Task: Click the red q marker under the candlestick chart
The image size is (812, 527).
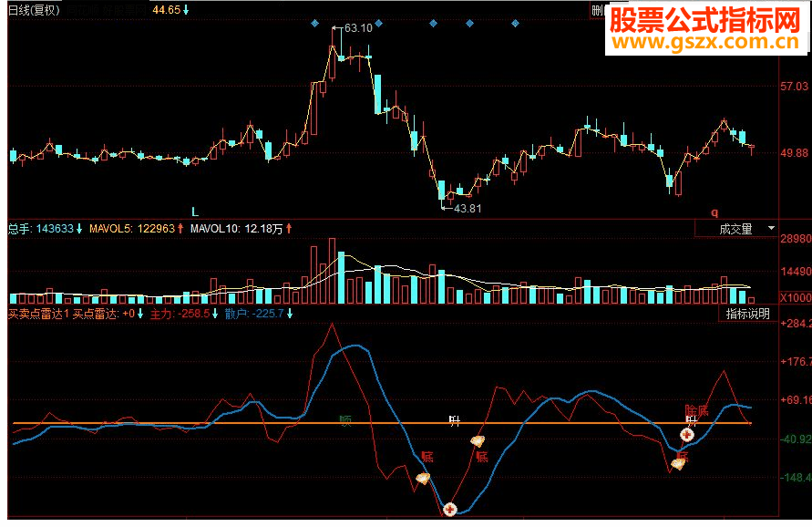Action: pos(714,212)
